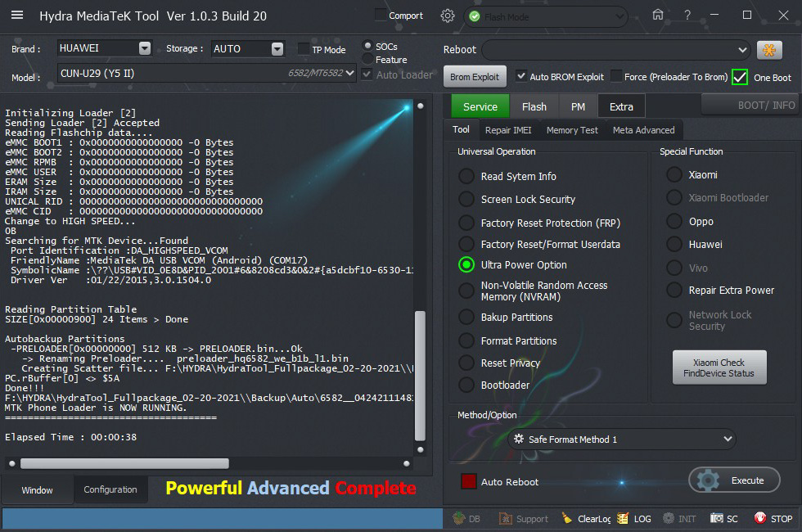Viewport: 802px width, 532px height.
Task: Click gear icon in Safe Format Method
Action: [x=519, y=439]
